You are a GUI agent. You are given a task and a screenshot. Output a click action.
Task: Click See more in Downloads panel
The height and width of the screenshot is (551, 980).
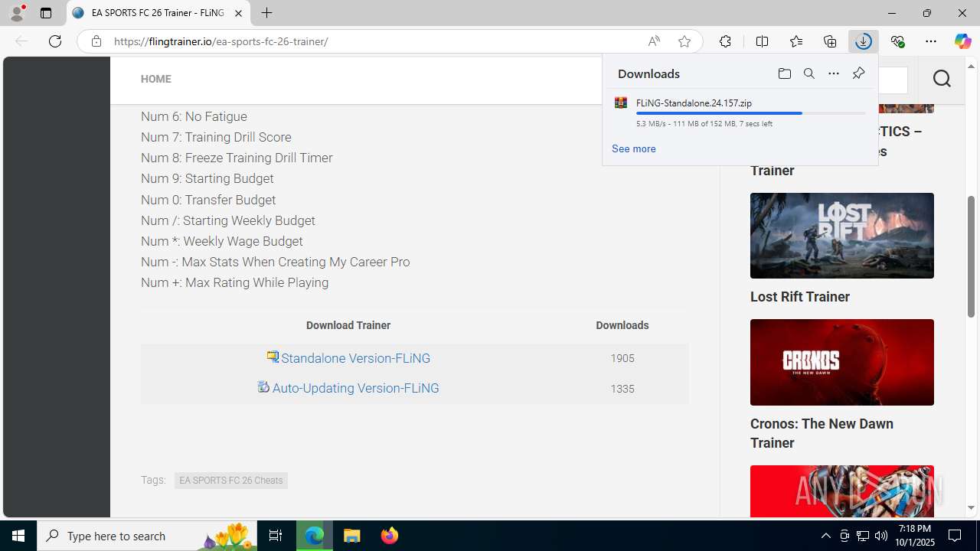click(633, 148)
